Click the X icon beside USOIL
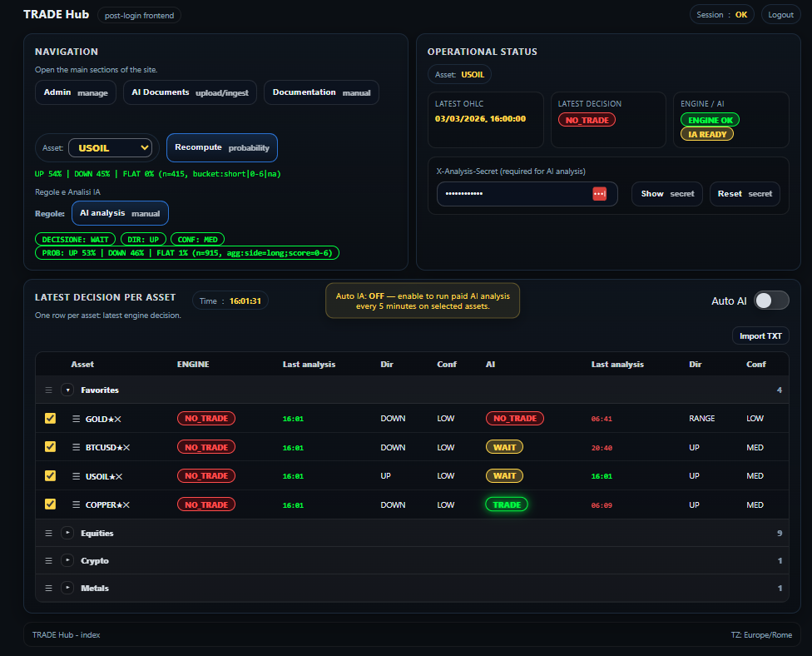Viewport: 812px width, 656px height. coord(119,475)
